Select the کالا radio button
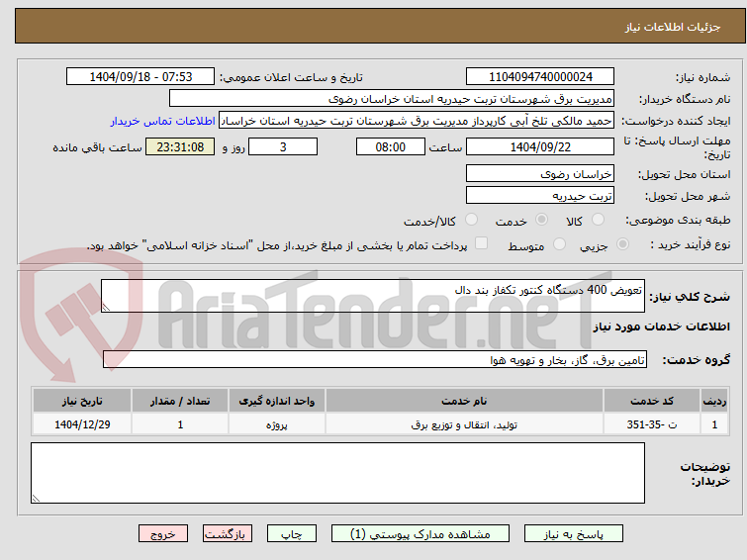Viewport: 747px width, 560px height. pyautogui.click(x=598, y=220)
